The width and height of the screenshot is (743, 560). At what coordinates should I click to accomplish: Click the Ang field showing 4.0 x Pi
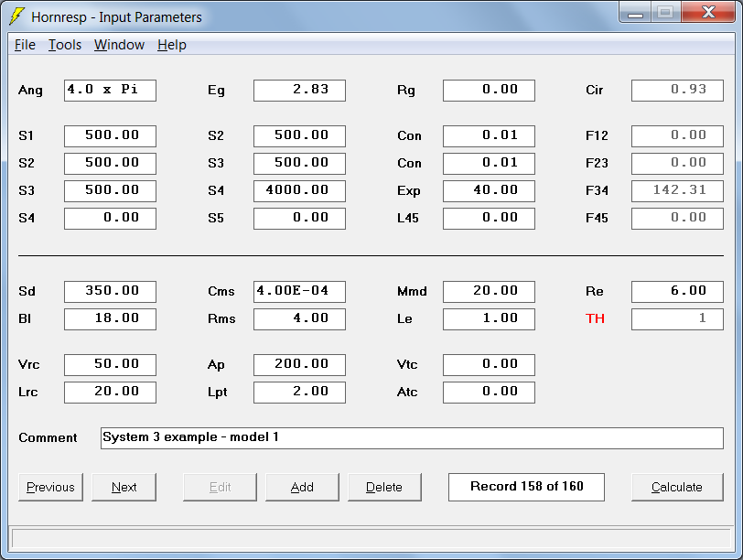pos(110,90)
